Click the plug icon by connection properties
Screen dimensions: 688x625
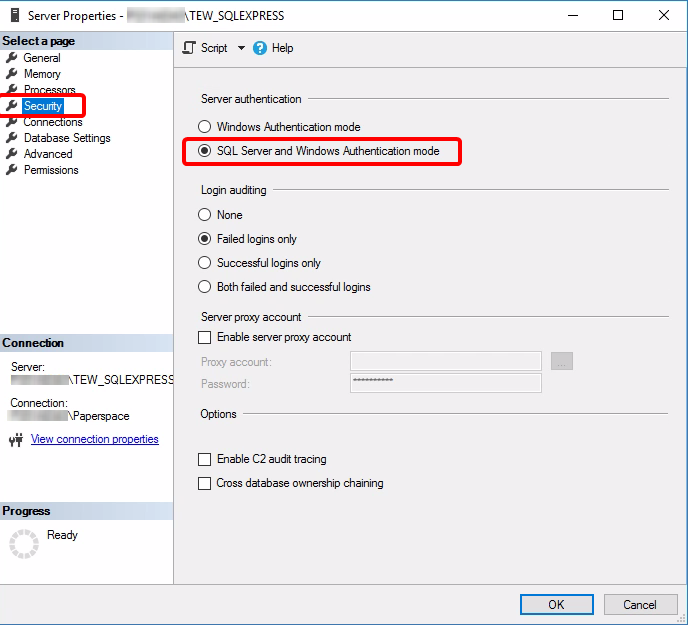[16, 439]
